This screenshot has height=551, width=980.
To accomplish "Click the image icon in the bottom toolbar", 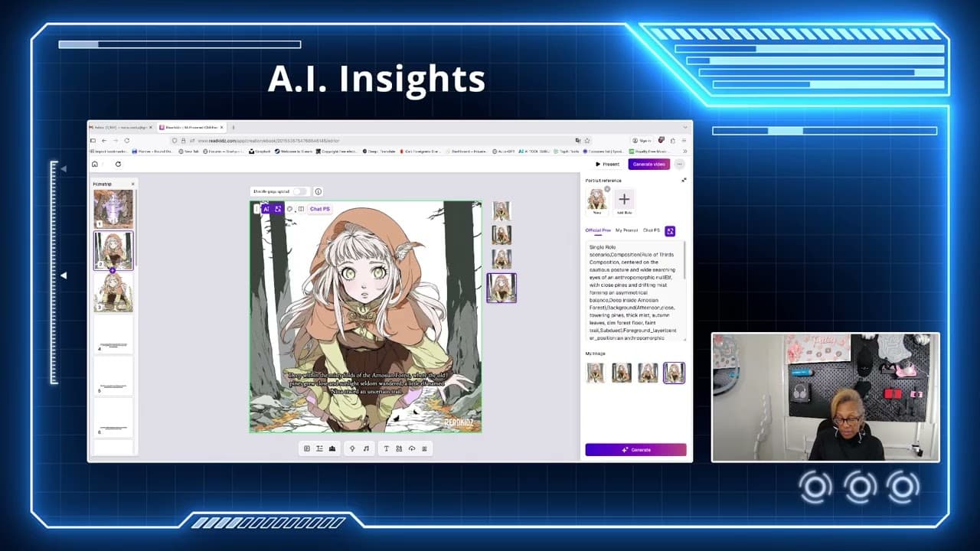I will point(332,448).
